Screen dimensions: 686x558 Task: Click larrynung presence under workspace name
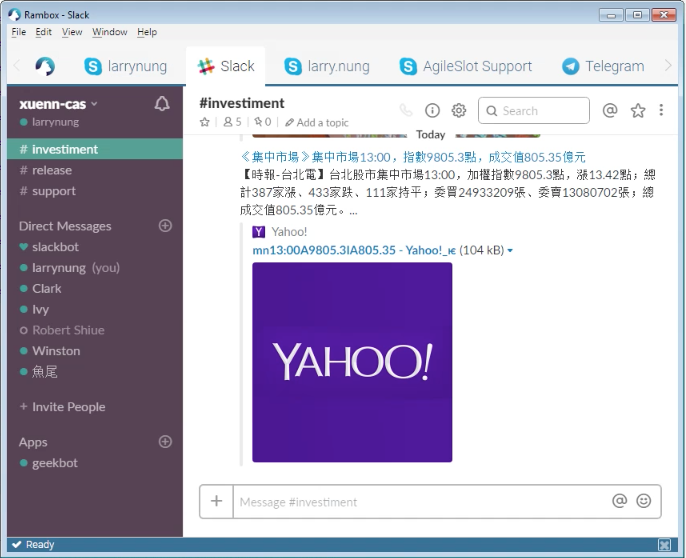click(49, 122)
